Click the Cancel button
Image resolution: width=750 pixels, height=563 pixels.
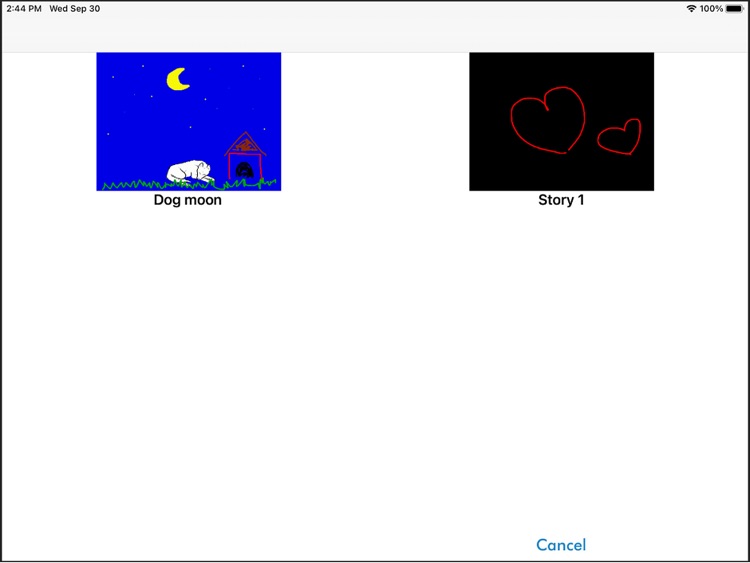[x=561, y=545]
